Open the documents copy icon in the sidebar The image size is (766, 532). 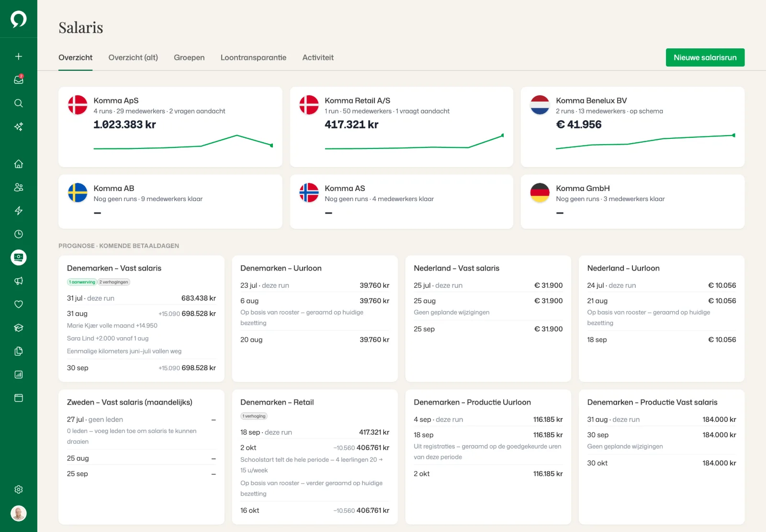(x=19, y=351)
